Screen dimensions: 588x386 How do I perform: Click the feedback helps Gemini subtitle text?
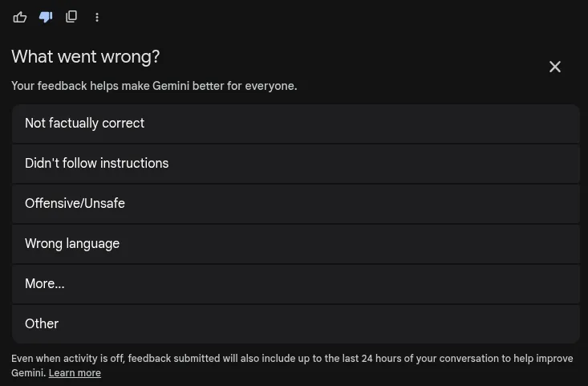tap(154, 86)
